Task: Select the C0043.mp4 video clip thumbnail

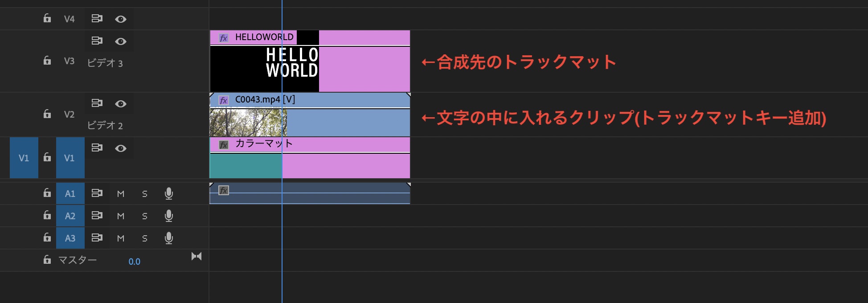Action: click(x=248, y=123)
